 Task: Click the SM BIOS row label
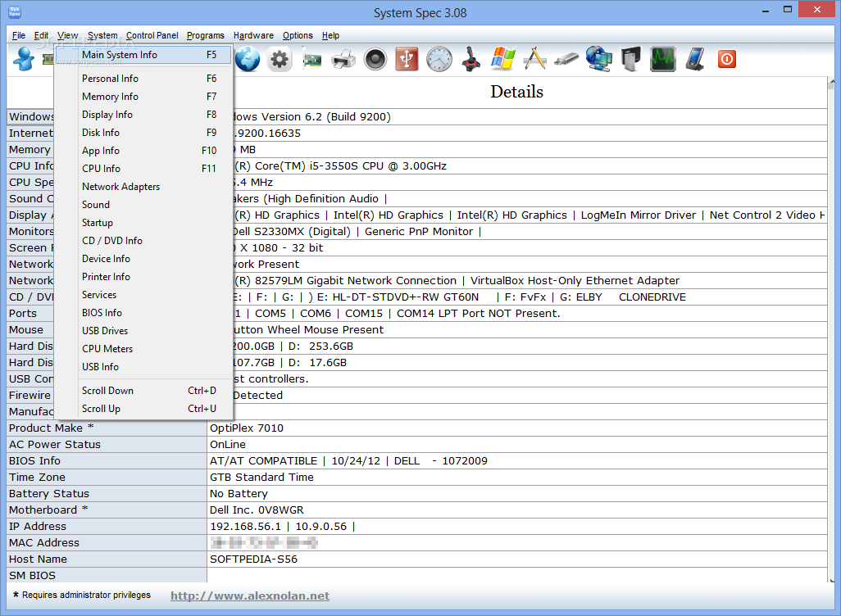pyautogui.click(x=107, y=575)
